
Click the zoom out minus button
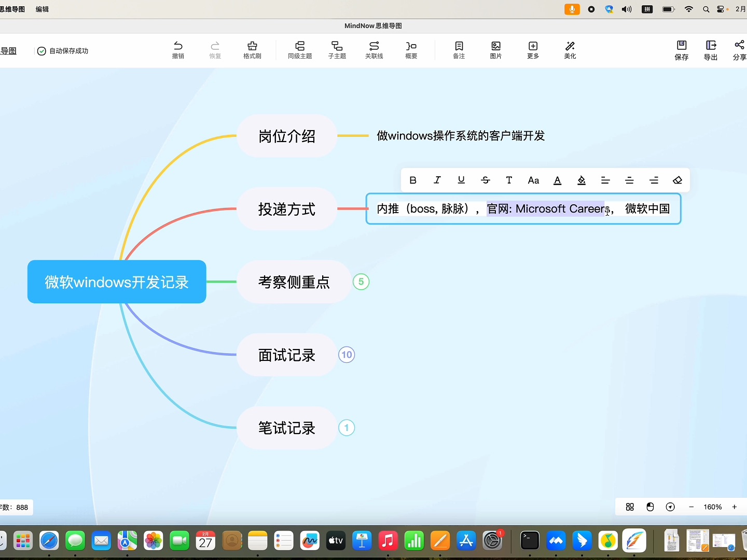(x=691, y=507)
